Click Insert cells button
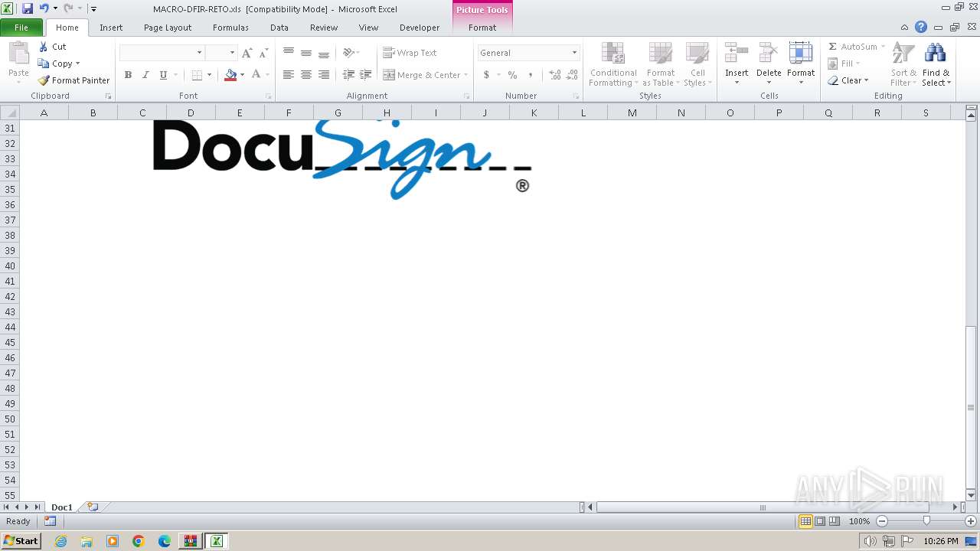Image resolution: width=980 pixels, height=551 pixels. tap(737, 64)
